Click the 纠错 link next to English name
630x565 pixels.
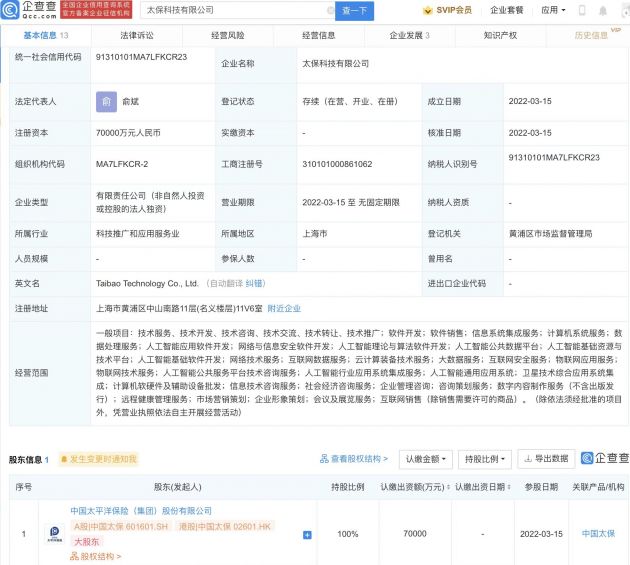tap(255, 284)
